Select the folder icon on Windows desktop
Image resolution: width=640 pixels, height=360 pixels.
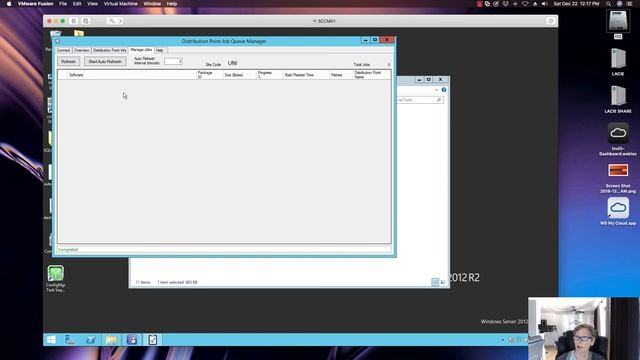click(x=79, y=33)
